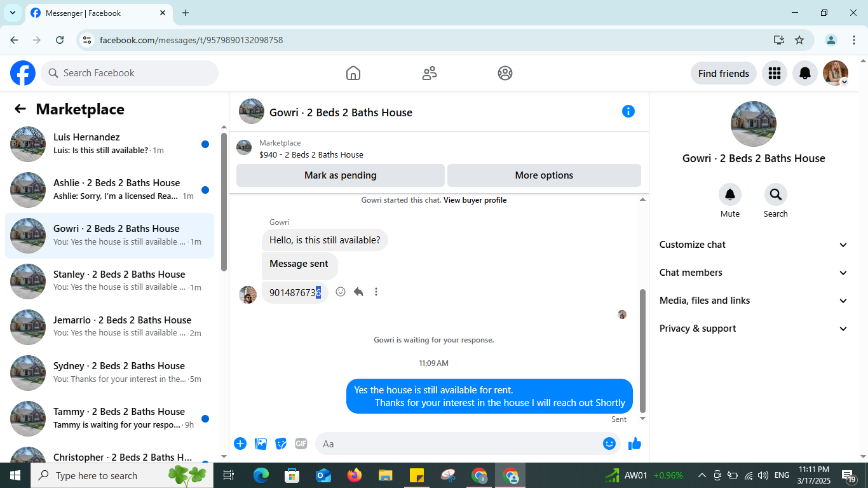This screenshot has width=868, height=488.
Task: Go to the Home feed icon
Action: tap(353, 73)
